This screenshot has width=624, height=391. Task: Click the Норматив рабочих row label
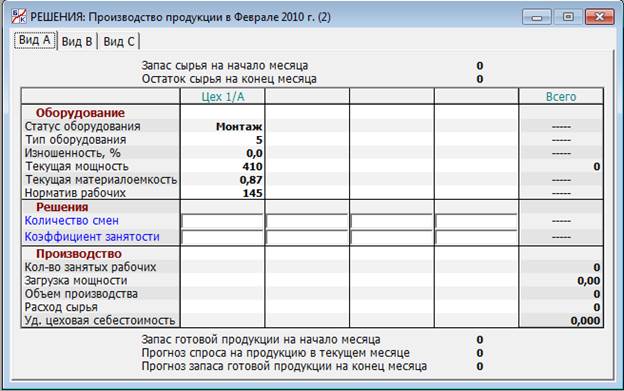click(75, 193)
